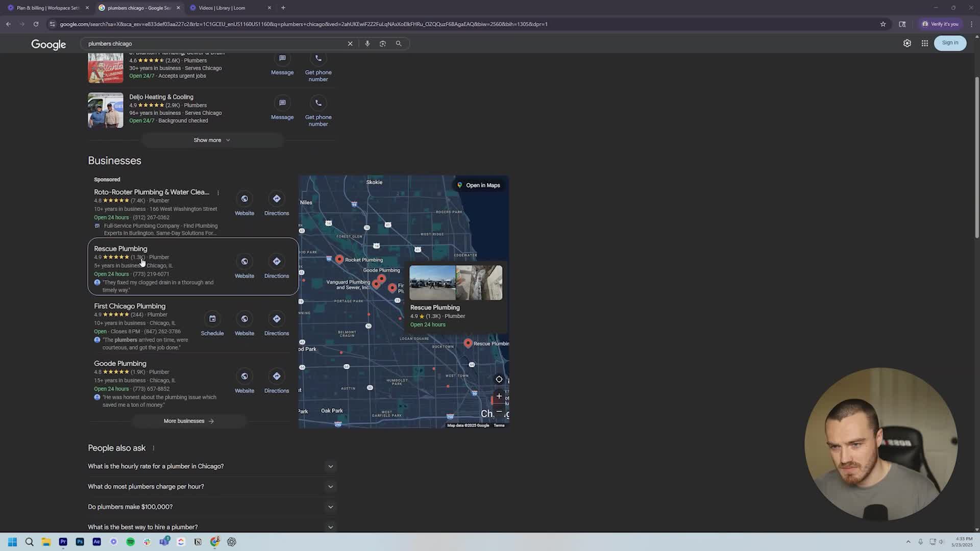Image resolution: width=980 pixels, height=551 pixels.
Task: Bookmark this page with star icon
Action: coord(883,24)
